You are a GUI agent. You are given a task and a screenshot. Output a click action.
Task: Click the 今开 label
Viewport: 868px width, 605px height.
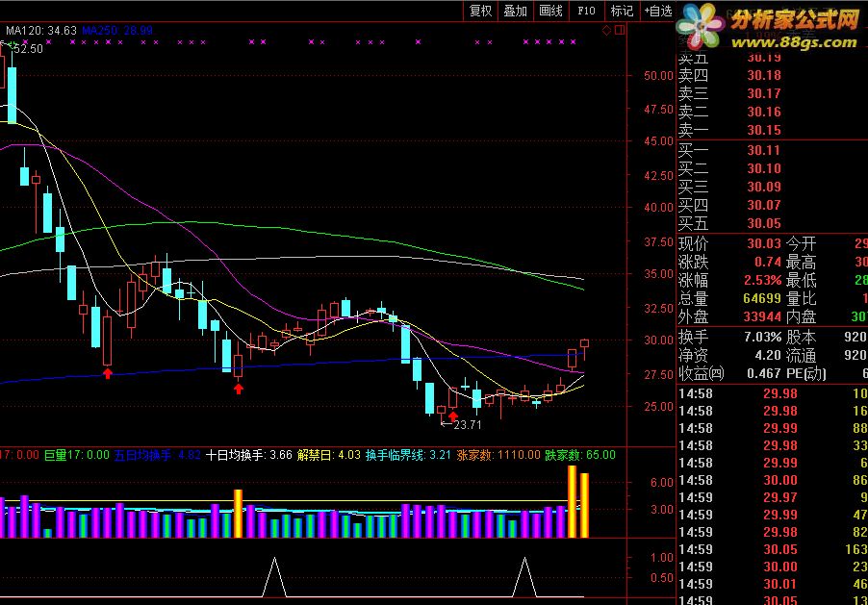click(801, 243)
